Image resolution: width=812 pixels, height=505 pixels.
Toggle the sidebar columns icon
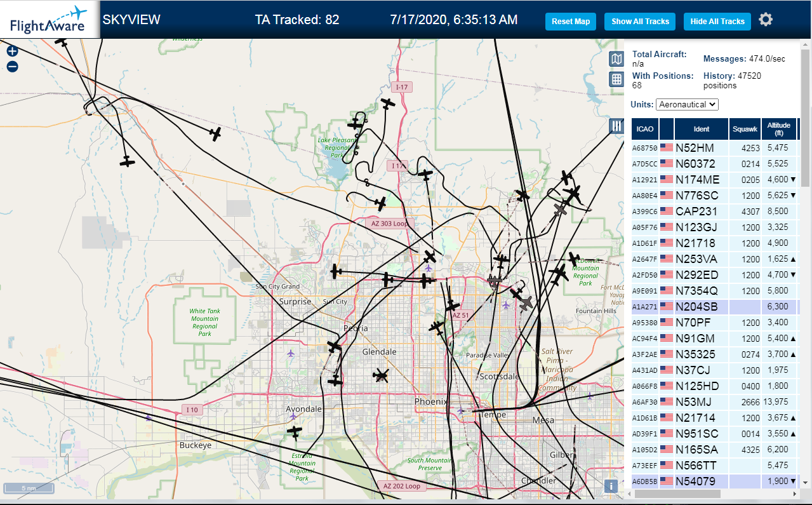616,126
